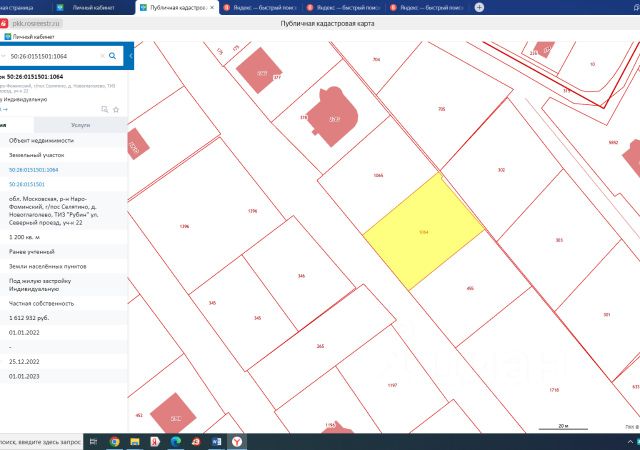The height and width of the screenshot is (450, 640).
Task: Open Microsoft Word from the taskbar
Action: point(217,442)
